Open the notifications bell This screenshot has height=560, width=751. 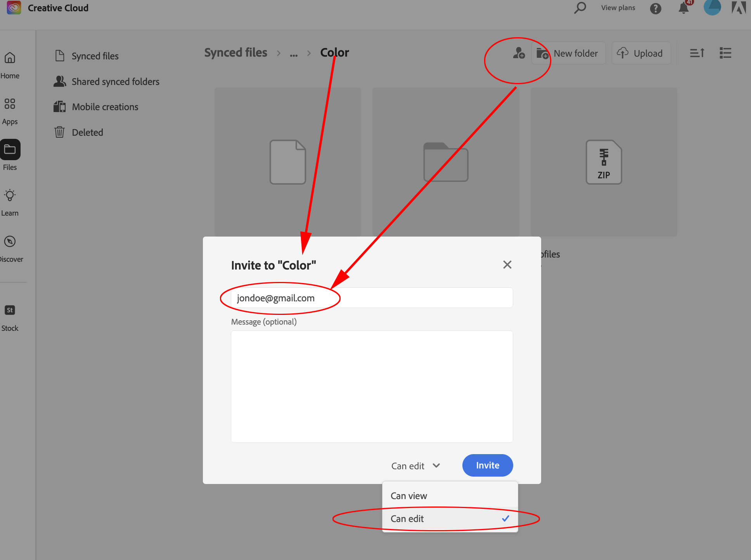(683, 8)
